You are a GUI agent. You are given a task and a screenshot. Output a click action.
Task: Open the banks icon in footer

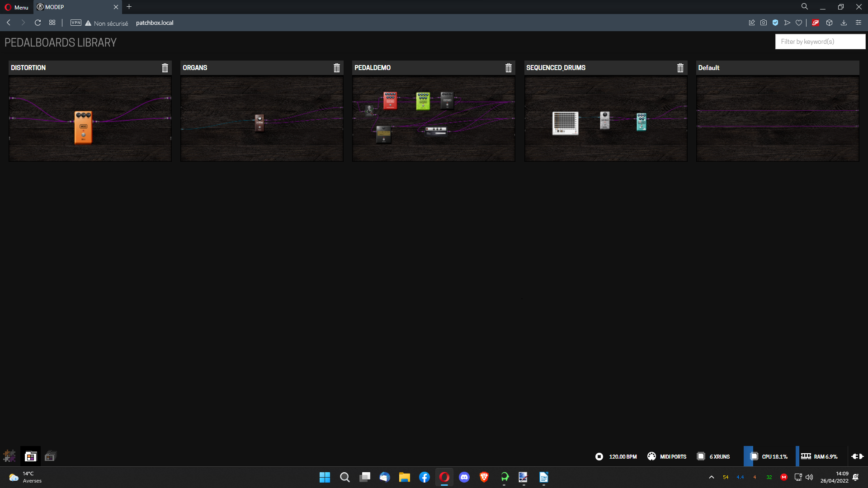pyautogui.click(x=50, y=456)
